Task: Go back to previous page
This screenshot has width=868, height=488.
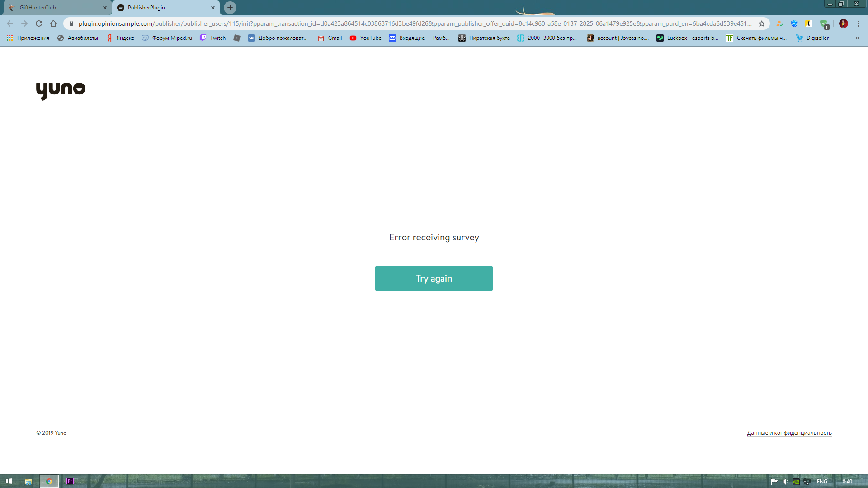Action: click(10, 23)
